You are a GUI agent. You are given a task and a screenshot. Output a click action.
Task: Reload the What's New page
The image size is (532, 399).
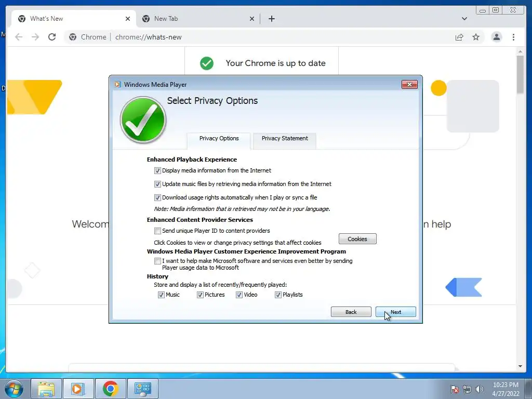pyautogui.click(x=52, y=37)
